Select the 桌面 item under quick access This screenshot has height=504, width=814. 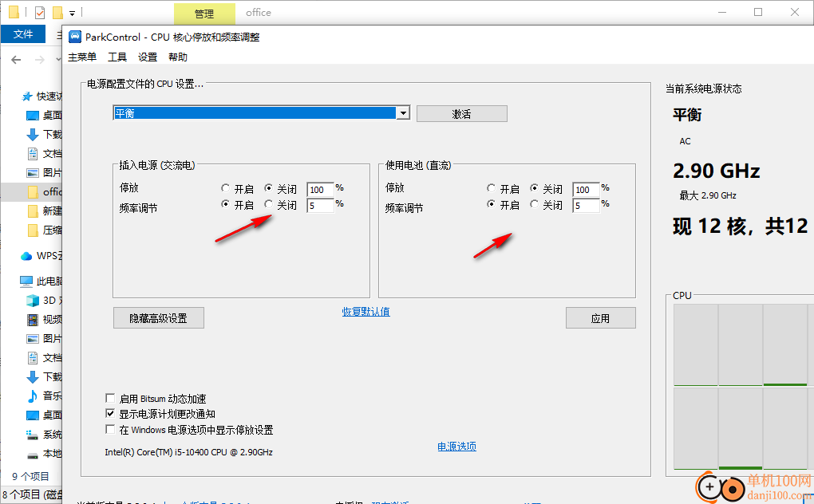(x=44, y=115)
